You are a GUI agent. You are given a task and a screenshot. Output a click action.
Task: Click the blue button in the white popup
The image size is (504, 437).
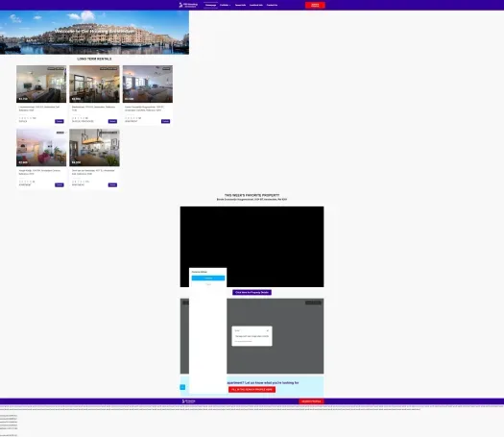pos(208,279)
